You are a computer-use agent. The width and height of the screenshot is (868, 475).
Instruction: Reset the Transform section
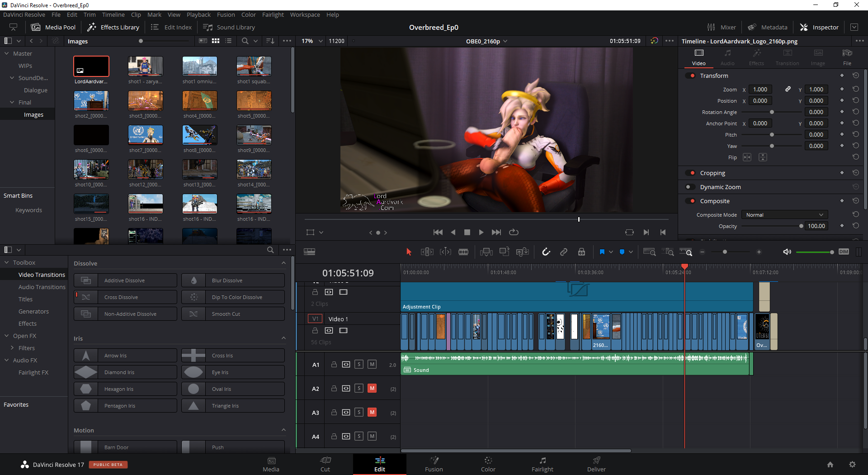(x=856, y=76)
